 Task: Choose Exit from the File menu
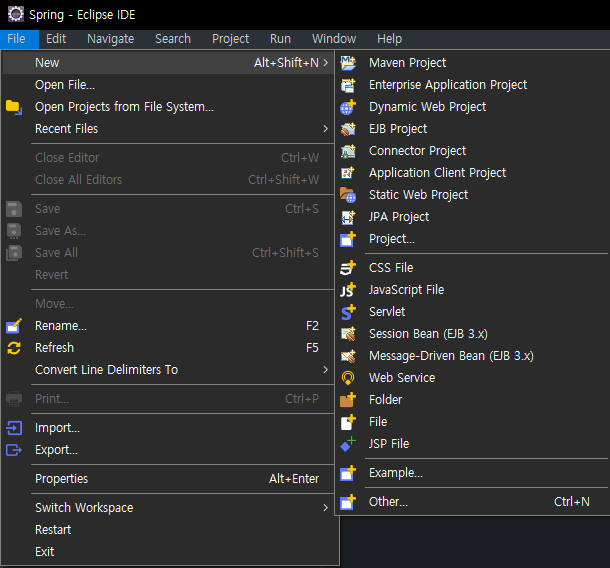[x=168, y=552]
